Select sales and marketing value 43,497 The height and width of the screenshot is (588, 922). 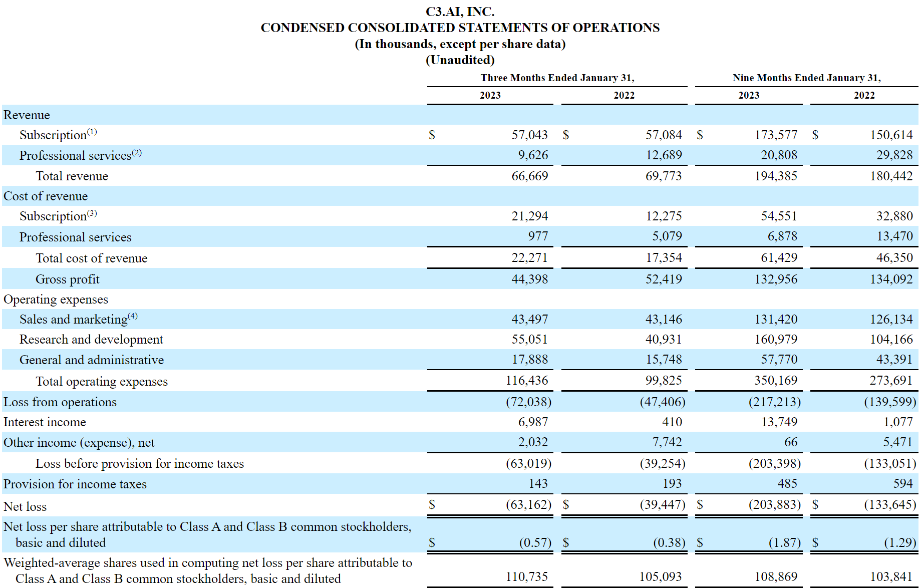[529, 320]
